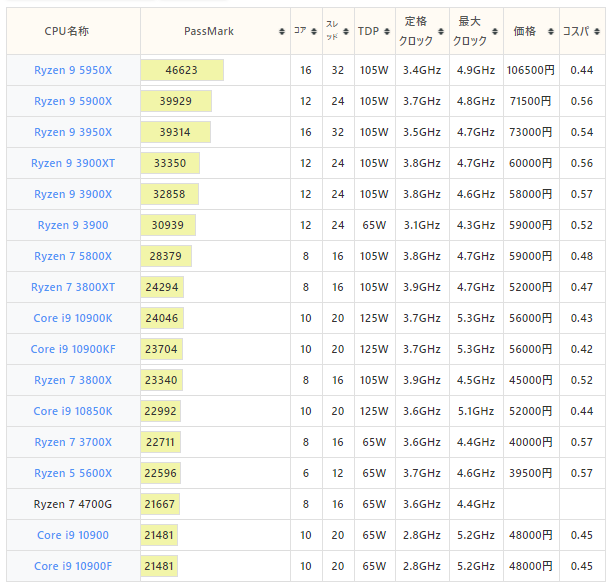Sort by 最大クロック column arrows
615x582 pixels.
tap(495, 31)
